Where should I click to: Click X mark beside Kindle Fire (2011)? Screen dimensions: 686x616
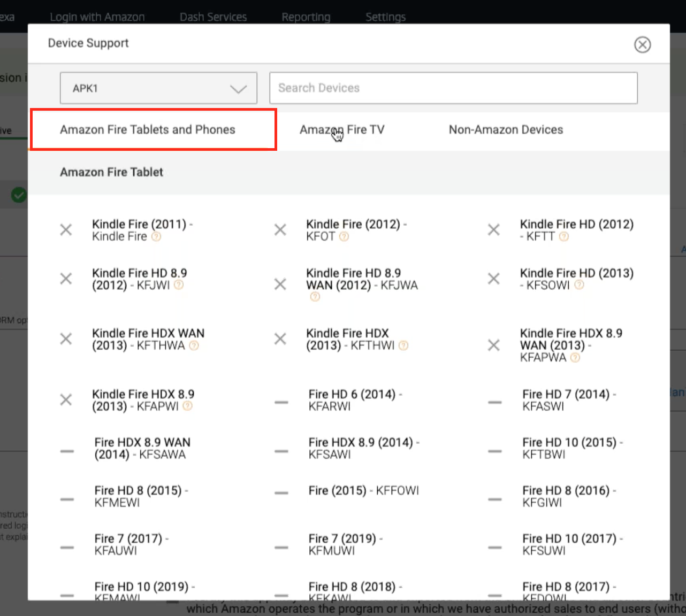(66, 230)
